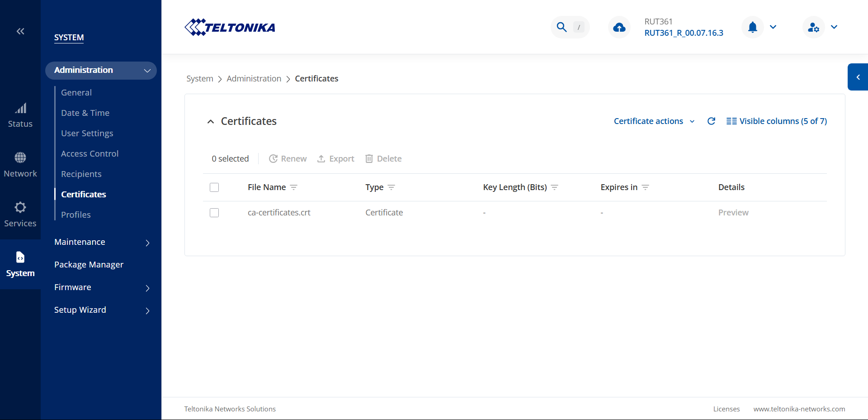Viewport: 868px width, 420px height.
Task: Go to Package Manager
Action: tap(89, 265)
